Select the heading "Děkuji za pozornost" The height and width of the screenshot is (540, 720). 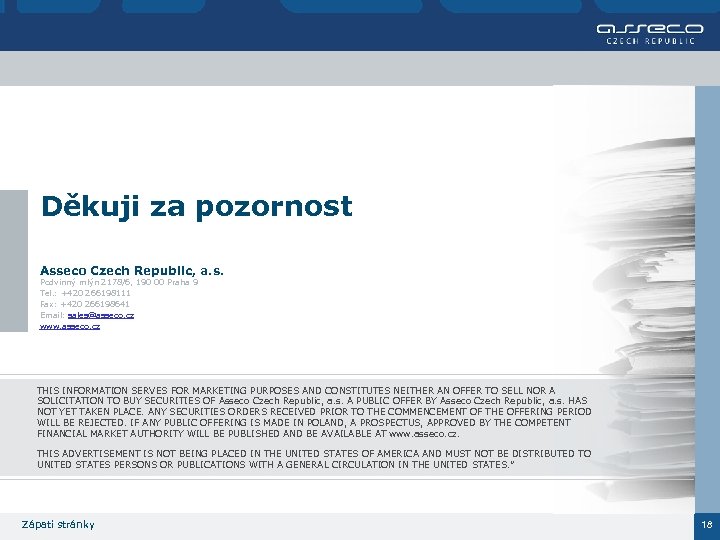[x=197, y=206]
